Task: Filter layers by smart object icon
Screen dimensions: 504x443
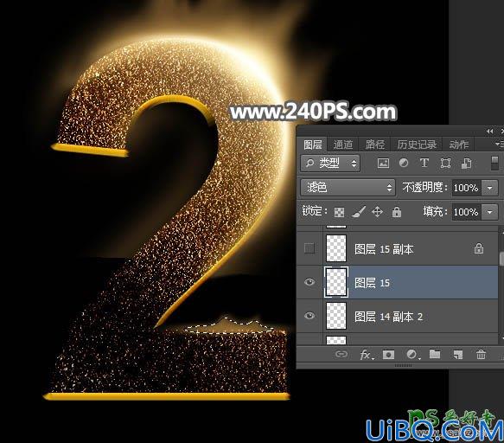Action: click(x=466, y=164)
